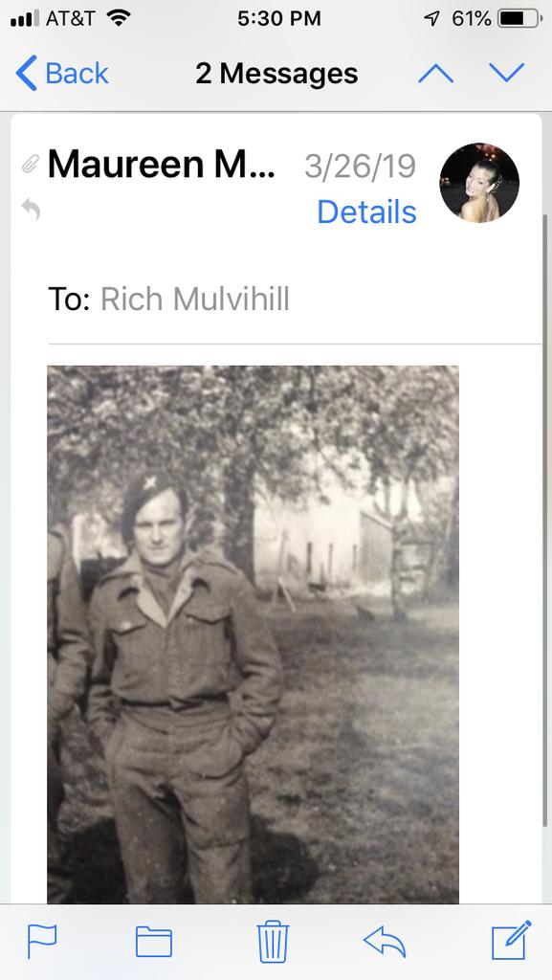Viewport: 552px width, 980px height.
Task: Go to previous message with up arrow
Action: [x=436, y=74]
